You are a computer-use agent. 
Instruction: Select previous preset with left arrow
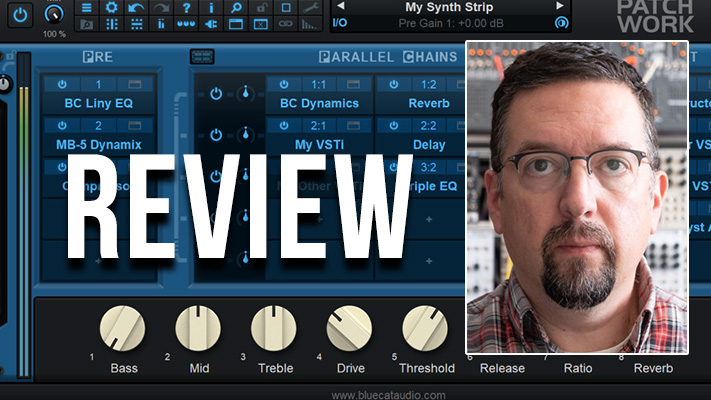(341, 6)
